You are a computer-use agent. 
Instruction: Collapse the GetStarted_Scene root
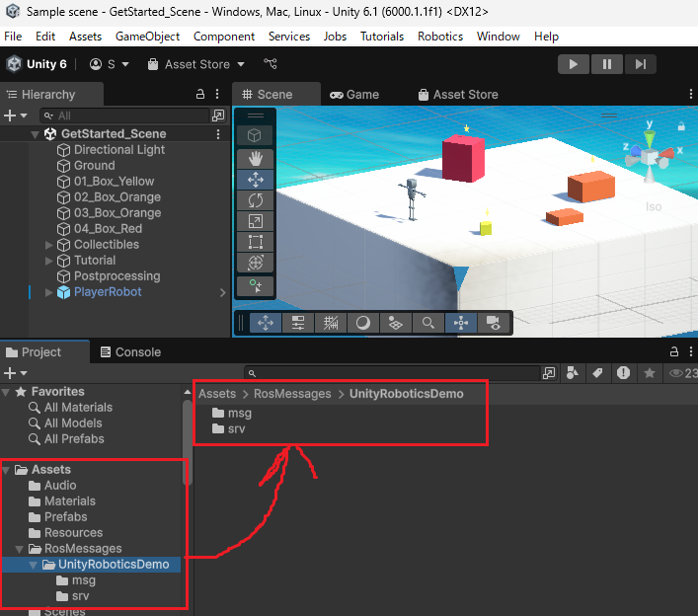(x=35, y=134)
